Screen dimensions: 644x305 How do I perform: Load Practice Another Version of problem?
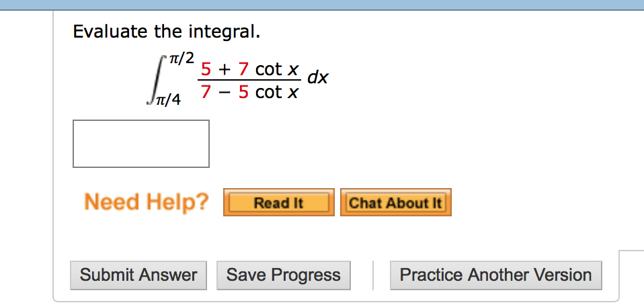pos(495,275)
